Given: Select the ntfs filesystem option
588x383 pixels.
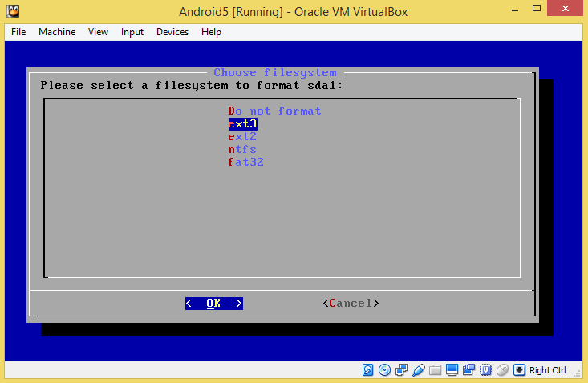Looking at the screenshot, I should click(242, 149).
